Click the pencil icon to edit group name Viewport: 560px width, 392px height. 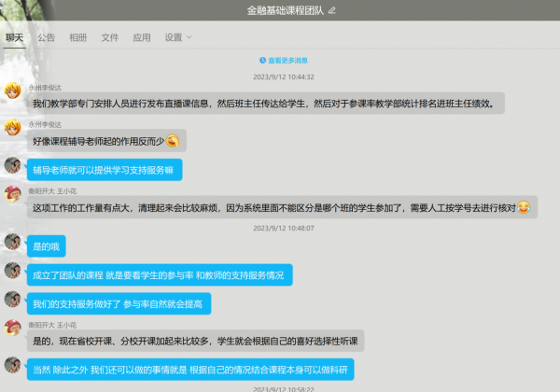tap(331, 10)
